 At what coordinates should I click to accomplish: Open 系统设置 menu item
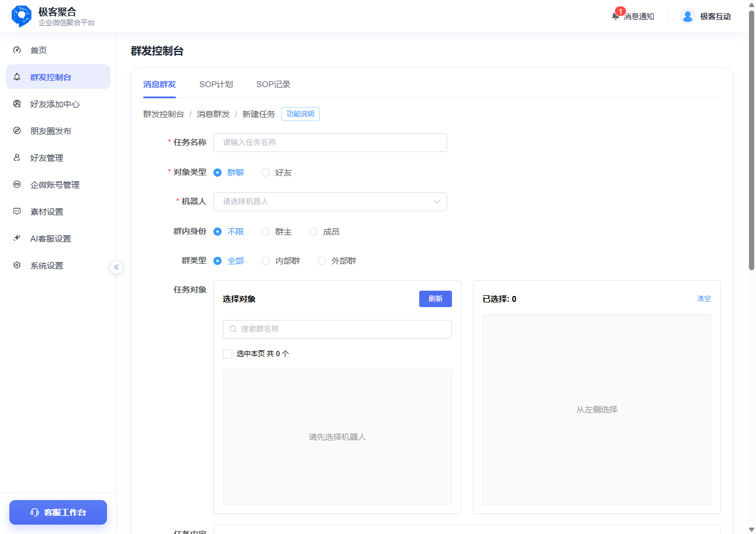coord(58,266)
